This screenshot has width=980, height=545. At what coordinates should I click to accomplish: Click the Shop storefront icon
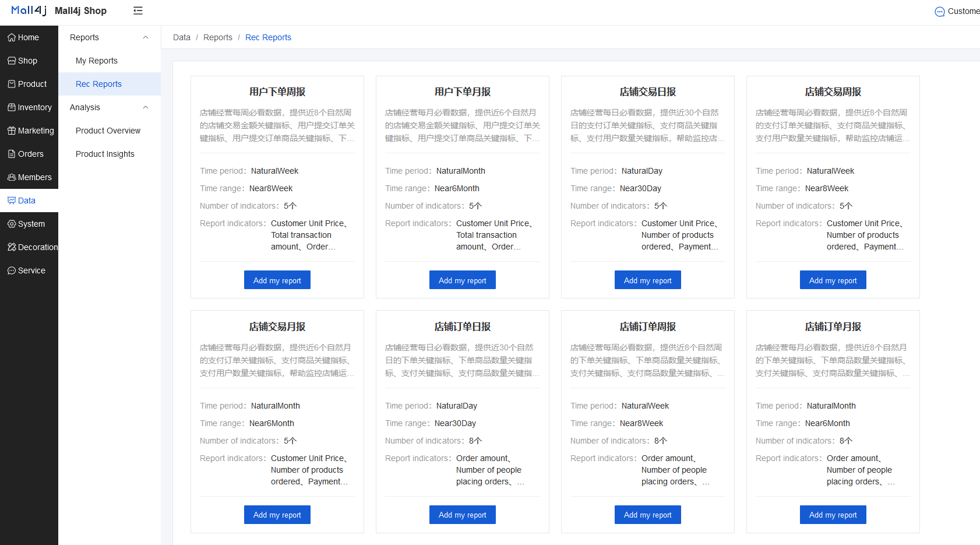coord(12,61)
